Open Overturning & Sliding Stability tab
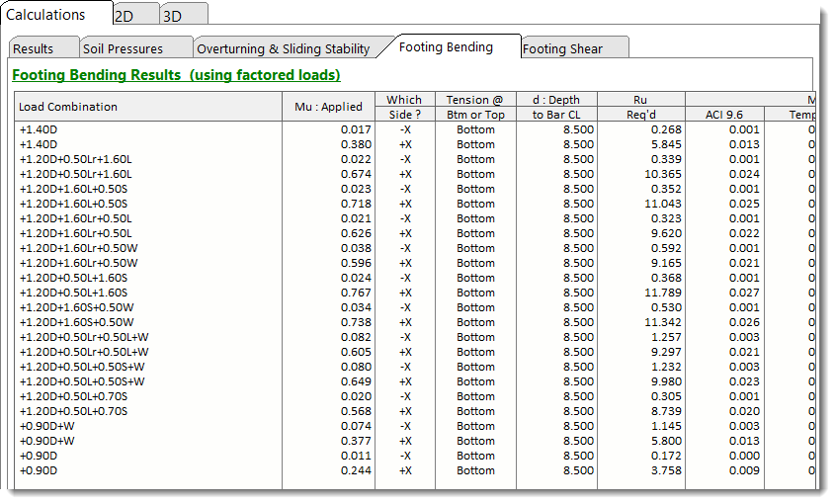835x504 pixels. pos(283,48)
